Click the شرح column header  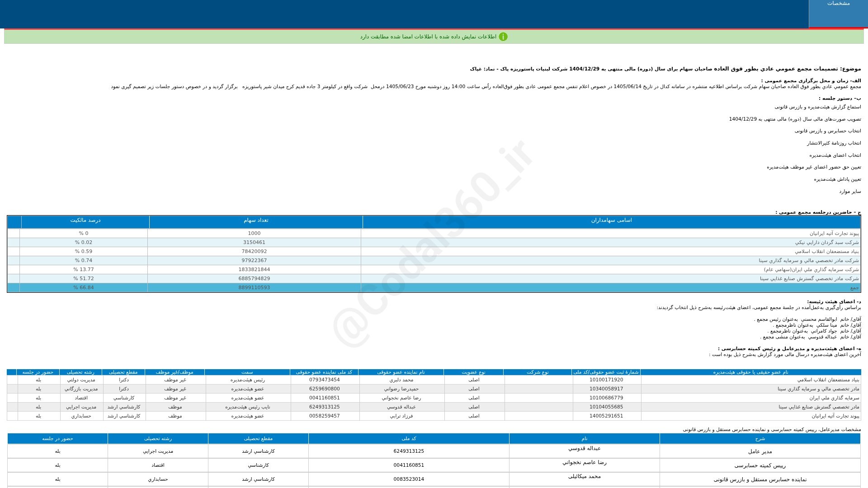tap(760, 439)
